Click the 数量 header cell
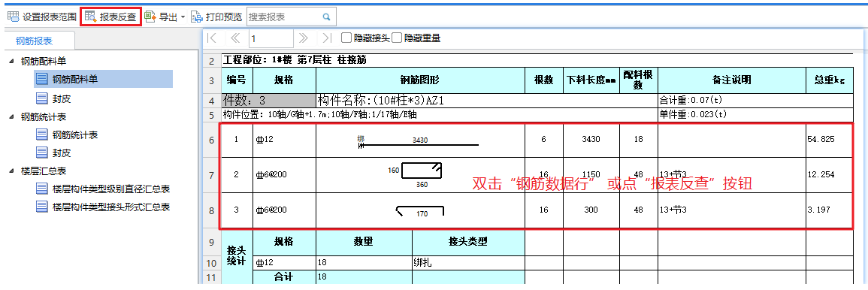The width and height of the screenshot is (868, 290). 364,242
